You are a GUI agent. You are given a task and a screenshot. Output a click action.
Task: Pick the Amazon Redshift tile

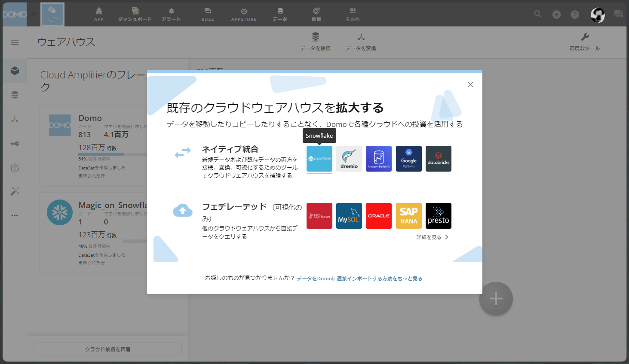coord(379,159)
